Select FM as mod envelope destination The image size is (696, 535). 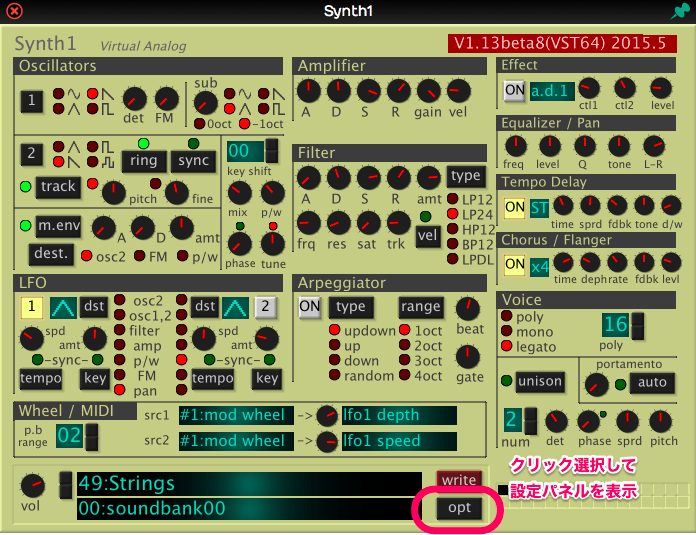point(139,256)
